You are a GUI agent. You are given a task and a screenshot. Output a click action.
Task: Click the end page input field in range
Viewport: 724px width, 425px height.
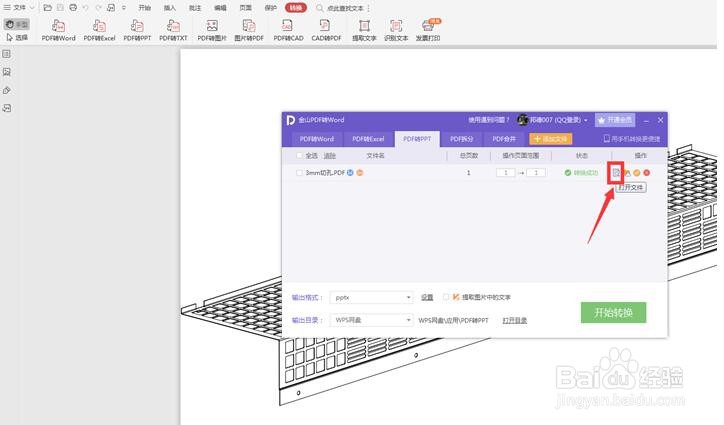pyautogui.click(x=536, y=173)
